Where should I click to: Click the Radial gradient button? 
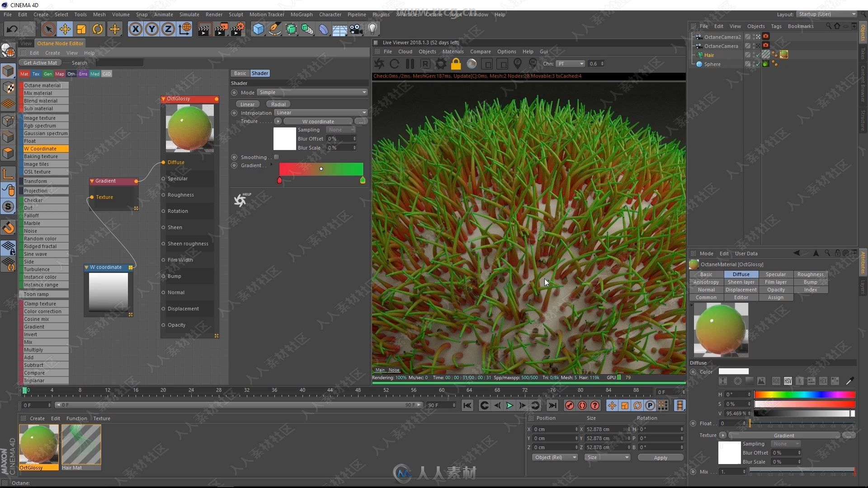(x=278, y=104)
